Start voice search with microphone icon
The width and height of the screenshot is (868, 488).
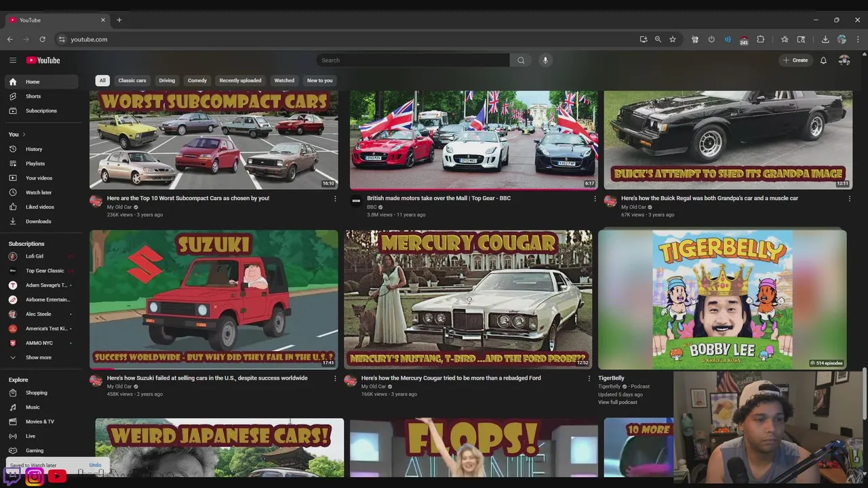click(x=545, y=60)
